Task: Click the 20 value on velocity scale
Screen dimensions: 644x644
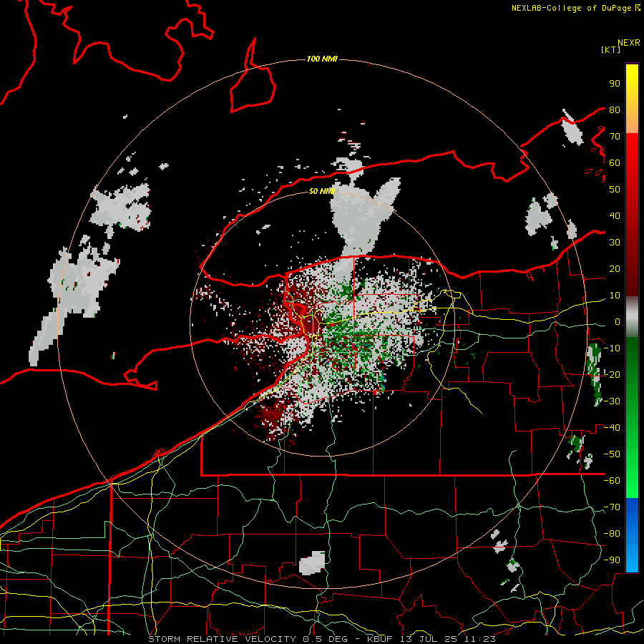Action: [615, 269]
